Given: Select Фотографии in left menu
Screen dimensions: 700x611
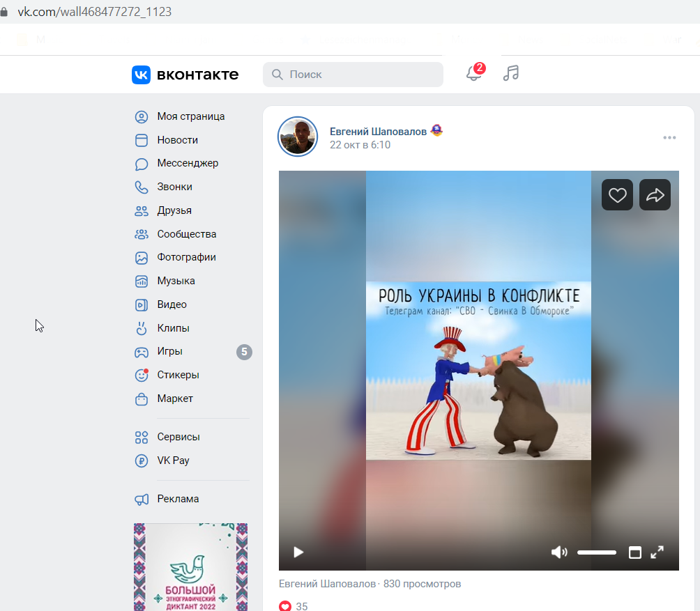Looking at the screenshot, I should [x=187, y=257].
